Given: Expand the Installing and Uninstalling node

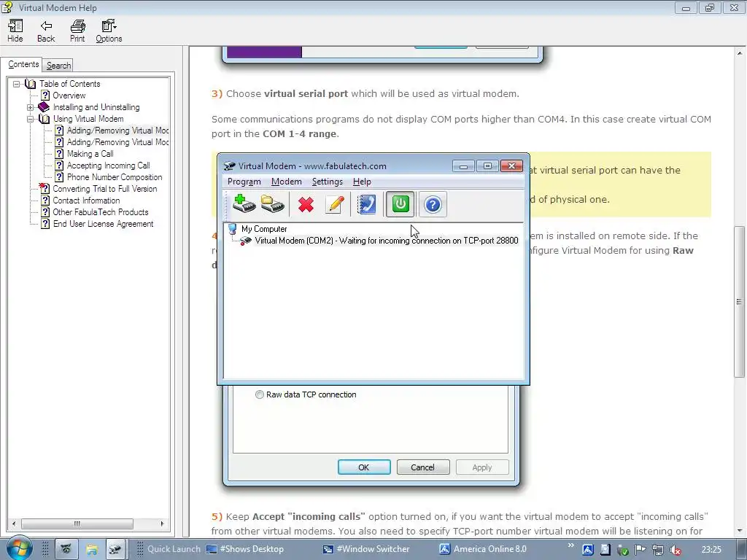Looking at the screenshot, I should pyautogui.click(x=30, y=107).
